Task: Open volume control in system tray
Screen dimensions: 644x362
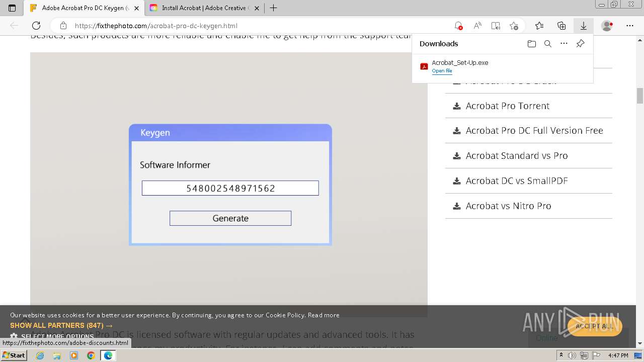Action: (x=573, y=355)
